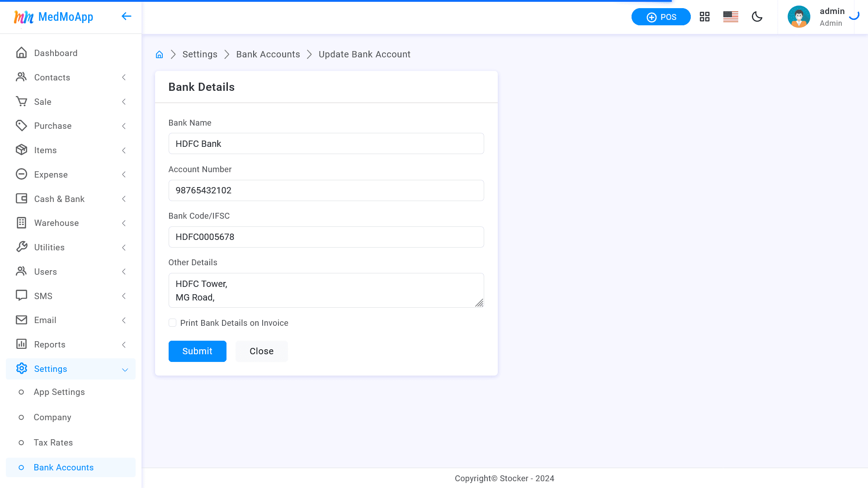Expand the SMS menu chevron
868x488 pixels.
pos(124,296)
